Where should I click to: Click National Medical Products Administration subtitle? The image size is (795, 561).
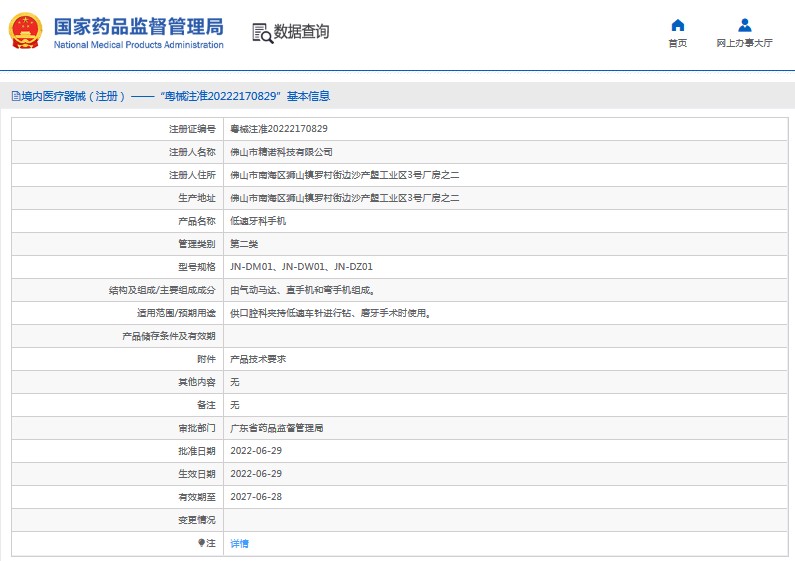point(138,45)
